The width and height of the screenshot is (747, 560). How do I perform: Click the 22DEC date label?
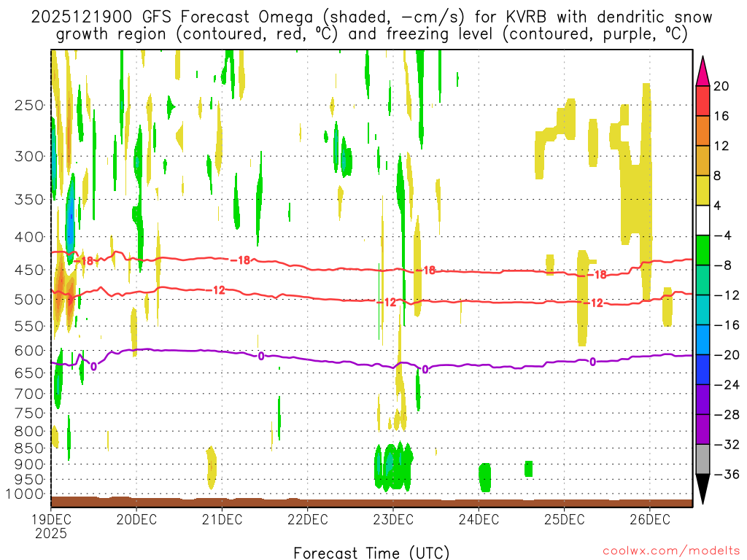coord(307,519)
